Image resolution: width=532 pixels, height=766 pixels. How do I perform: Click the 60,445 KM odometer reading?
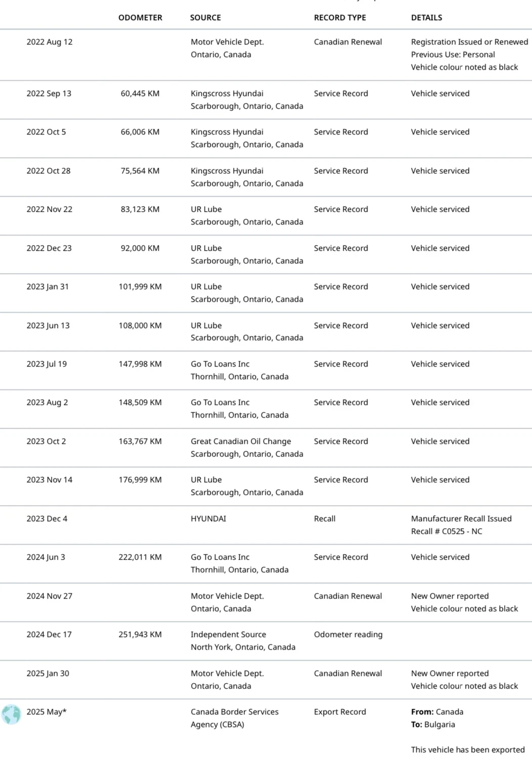(x=140, y=94)
